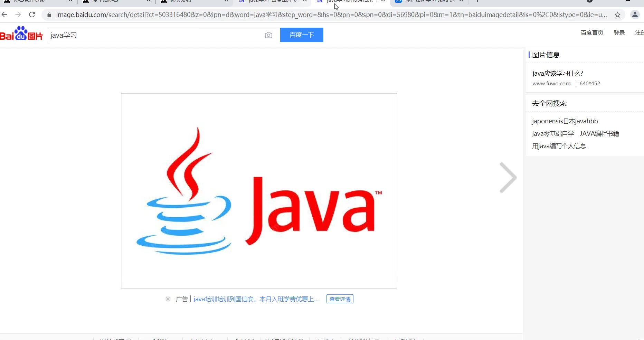Search for java零基础自学
This screenshot has width=644, height=340.
(553, 134)
